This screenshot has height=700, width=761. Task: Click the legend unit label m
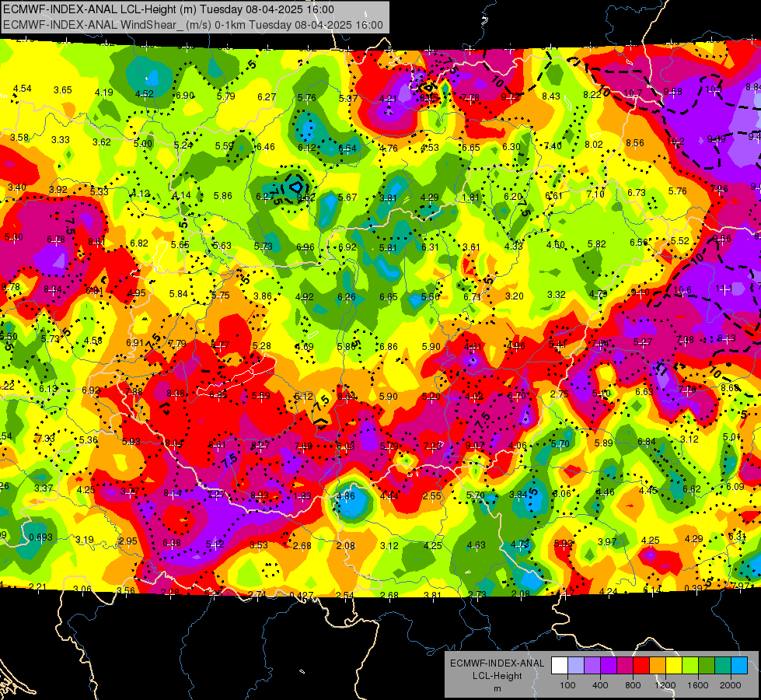497,688
